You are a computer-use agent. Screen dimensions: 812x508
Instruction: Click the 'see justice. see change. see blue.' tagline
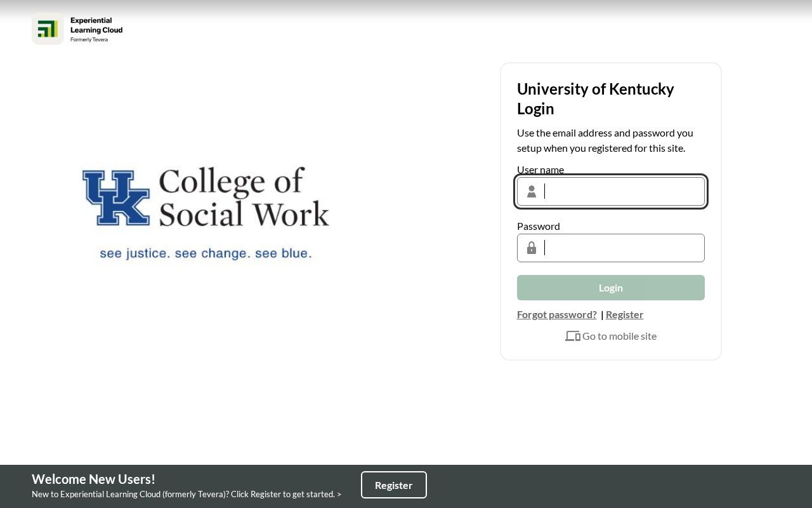click(206, 253)
